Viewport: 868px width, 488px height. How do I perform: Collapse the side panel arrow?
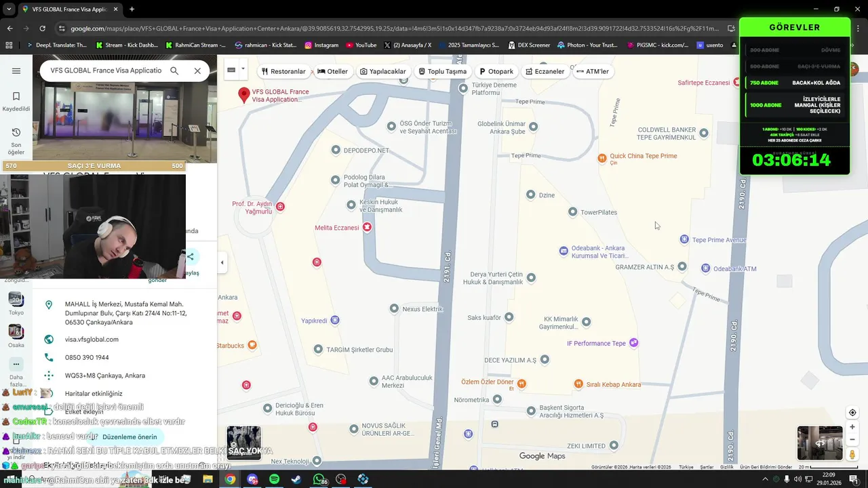point(222,262)
